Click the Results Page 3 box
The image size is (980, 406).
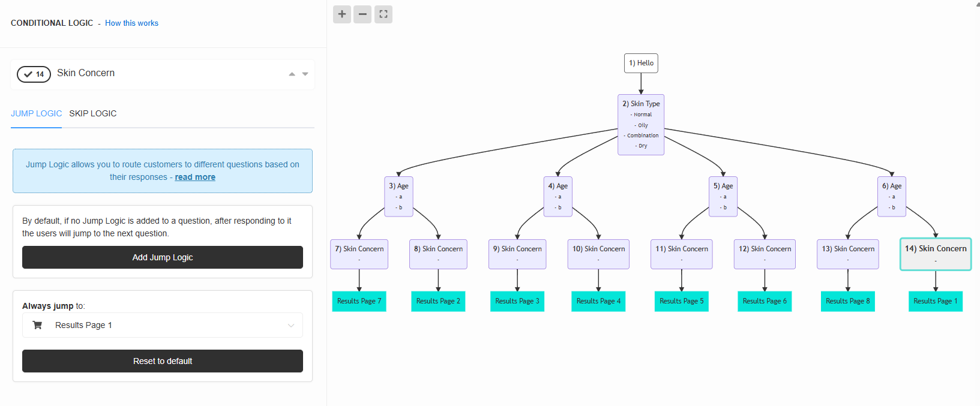517,301
